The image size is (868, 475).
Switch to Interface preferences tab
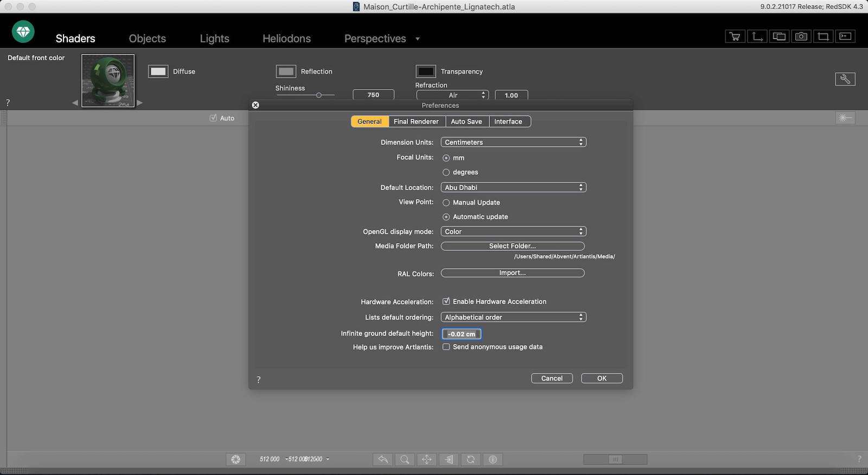[508, 122]
